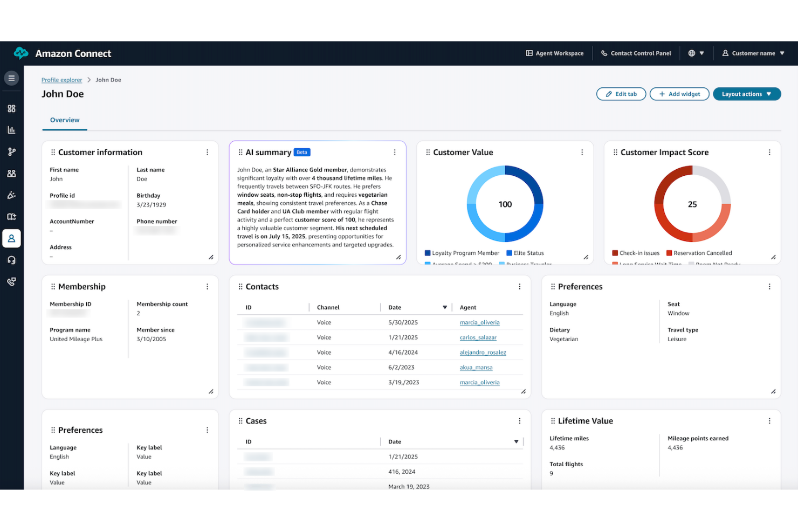Click the Customer Value donut chart

tap(505, 204)
